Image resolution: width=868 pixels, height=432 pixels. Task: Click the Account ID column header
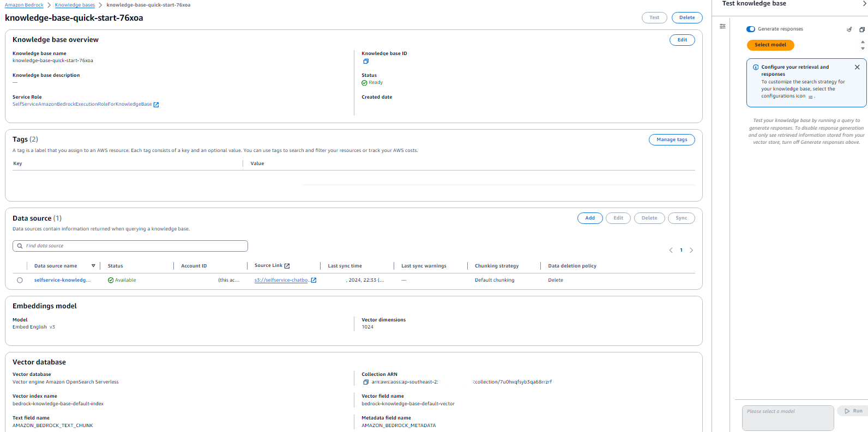194,266
